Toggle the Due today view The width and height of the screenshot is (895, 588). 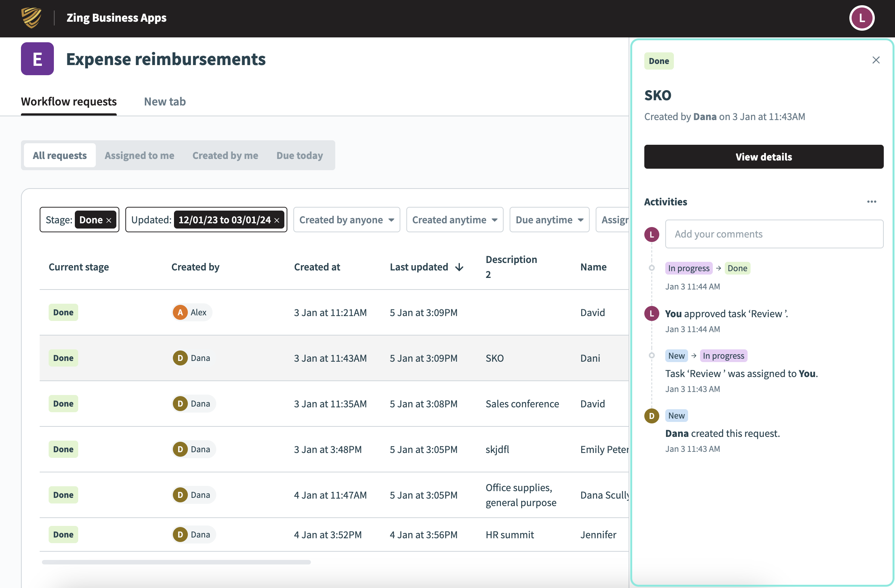tap(299, 155)
